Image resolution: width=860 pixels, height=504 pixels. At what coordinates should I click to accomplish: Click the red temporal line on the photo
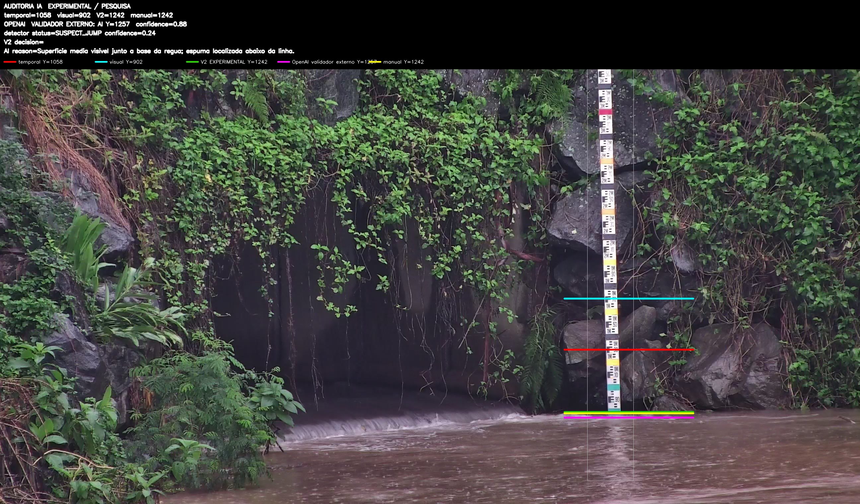pos(629,349)
